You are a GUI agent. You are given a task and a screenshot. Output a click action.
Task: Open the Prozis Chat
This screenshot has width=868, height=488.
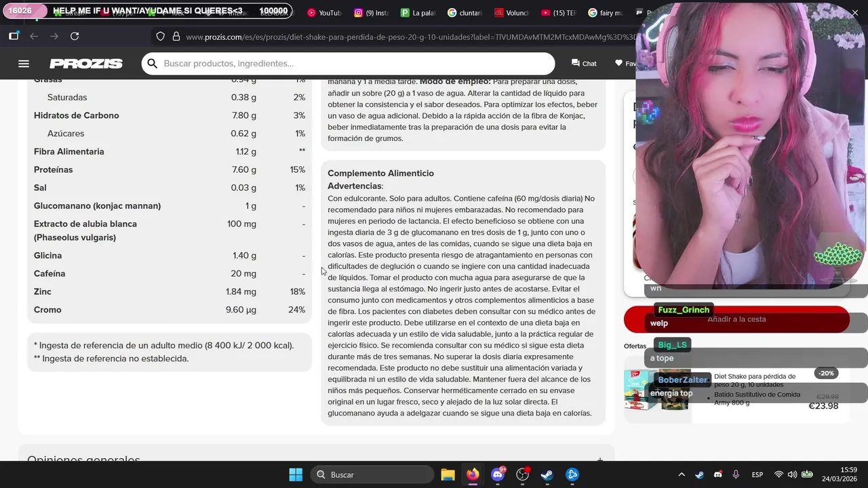[584, 64]
